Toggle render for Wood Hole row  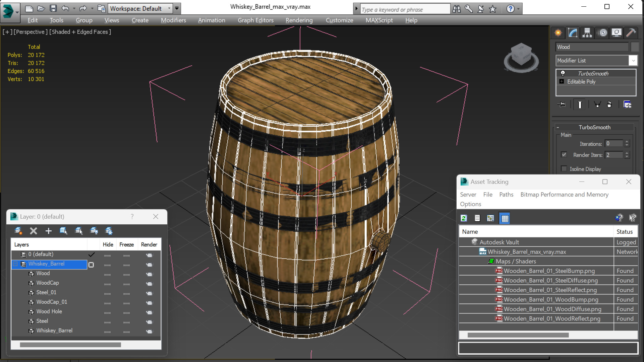149,312
